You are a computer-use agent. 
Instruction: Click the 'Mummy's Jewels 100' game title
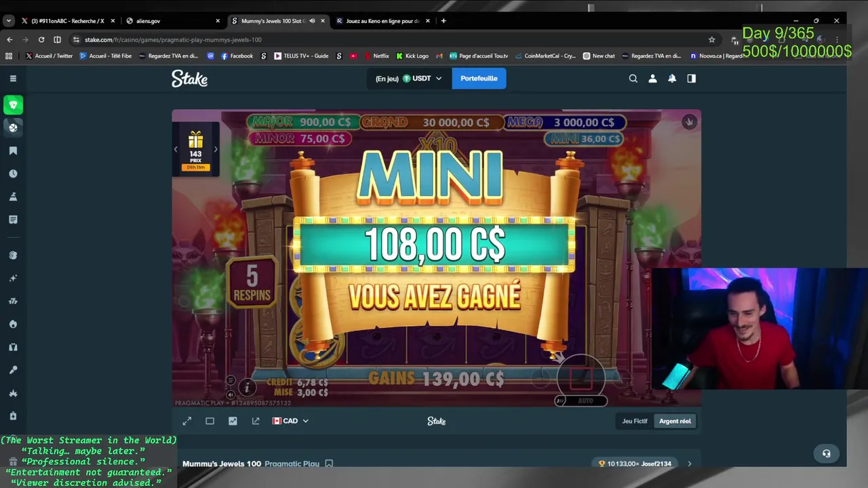tap(221, 464)
